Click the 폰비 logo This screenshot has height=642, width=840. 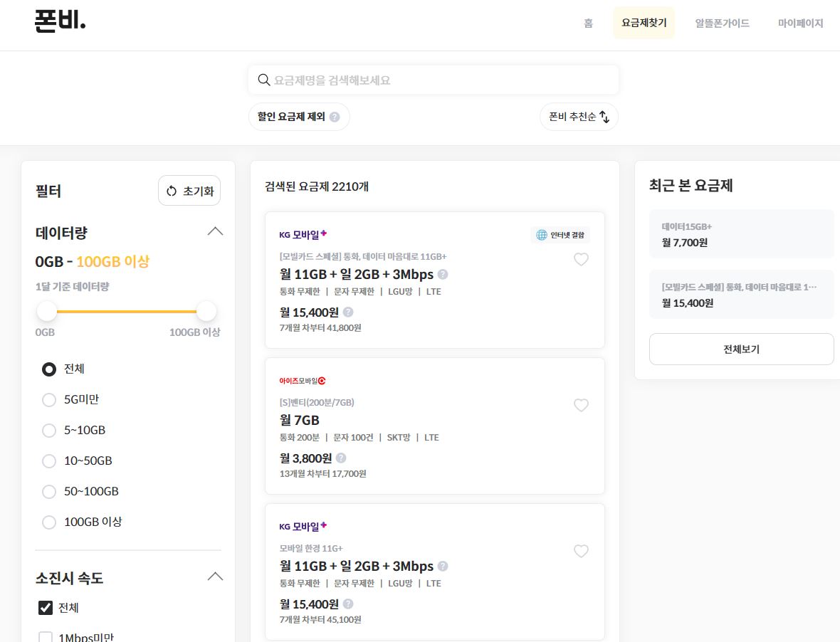coord(60,21)
